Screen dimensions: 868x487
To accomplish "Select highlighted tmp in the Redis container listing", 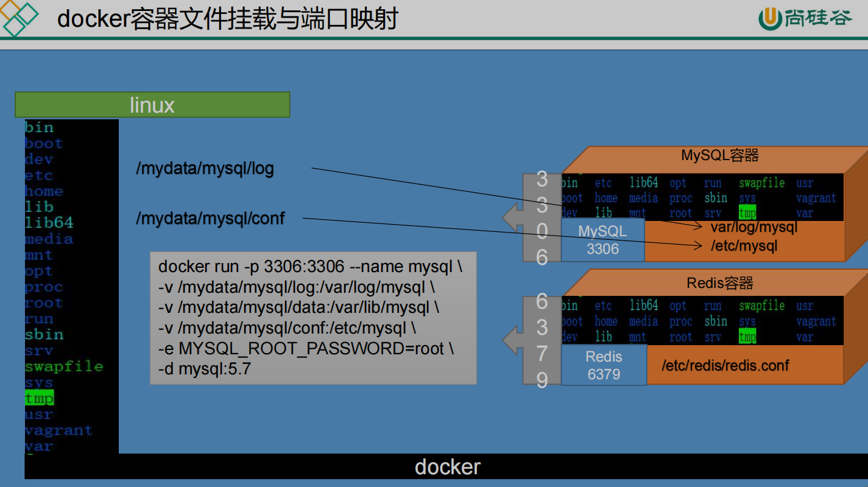I will pyautogui.click(x=747, y=337).
